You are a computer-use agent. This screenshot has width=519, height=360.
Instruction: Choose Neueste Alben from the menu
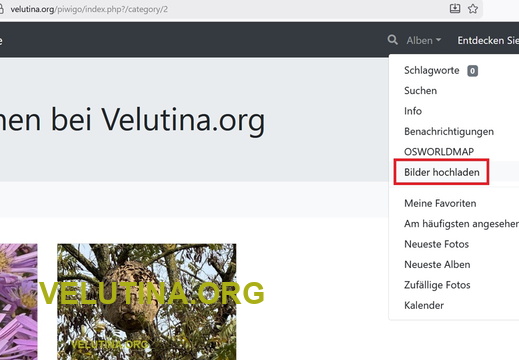pos(437,265)
